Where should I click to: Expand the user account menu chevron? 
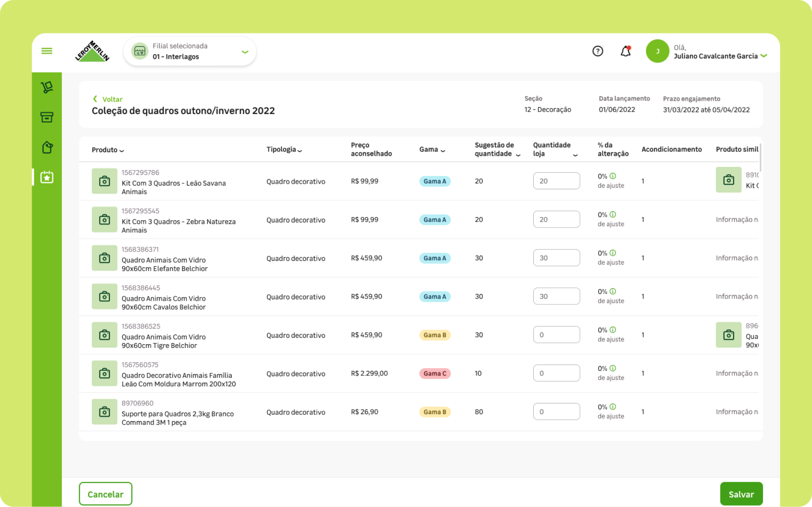coord(764,56)
